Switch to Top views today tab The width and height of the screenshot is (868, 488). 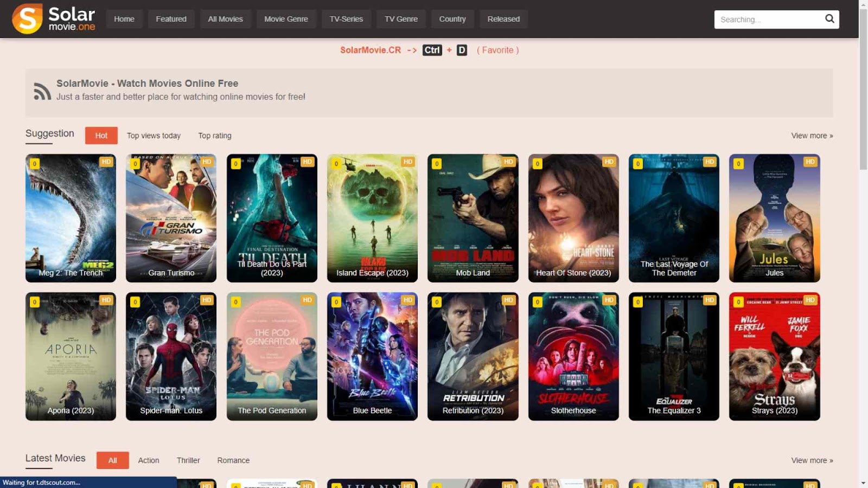[x=154, y=136]
